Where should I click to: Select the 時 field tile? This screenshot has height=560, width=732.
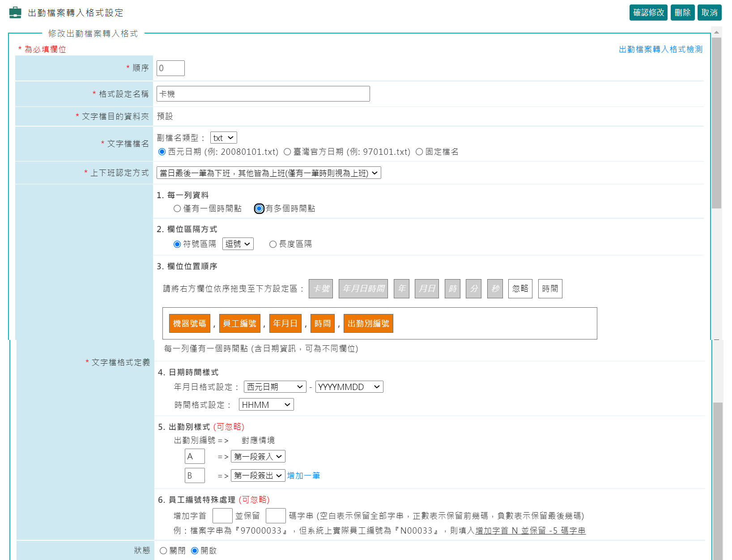point(452,288)
